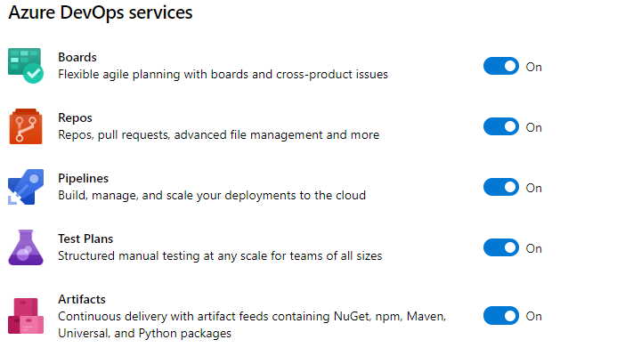Image resolution: width=617 pixels, height=364 pixels.
Task: Turn off the Boards toggle switch
Action: click(x=501, y=67)
